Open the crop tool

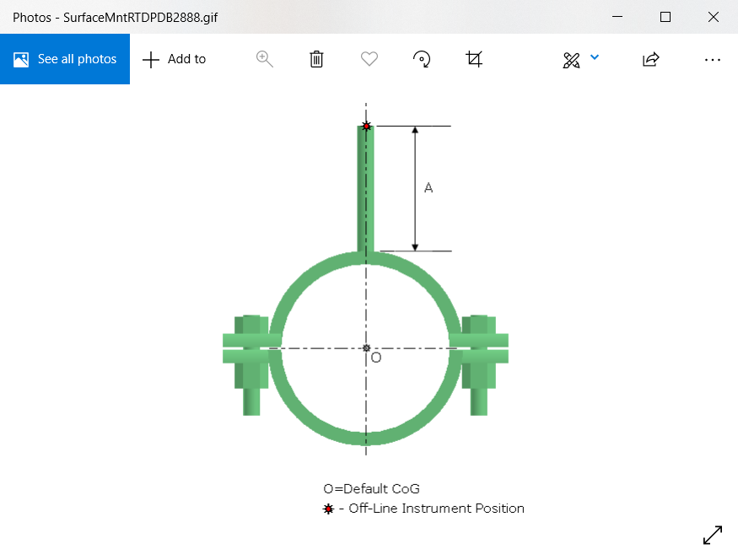pos(474,59)
